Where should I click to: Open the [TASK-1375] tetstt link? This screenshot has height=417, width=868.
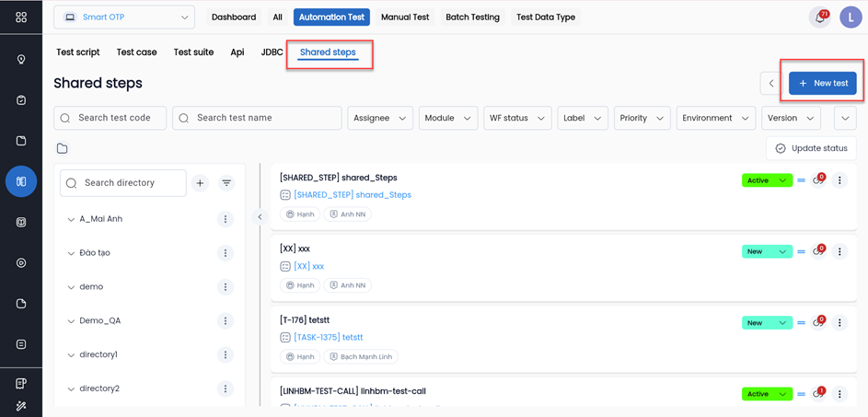(328, 338)
